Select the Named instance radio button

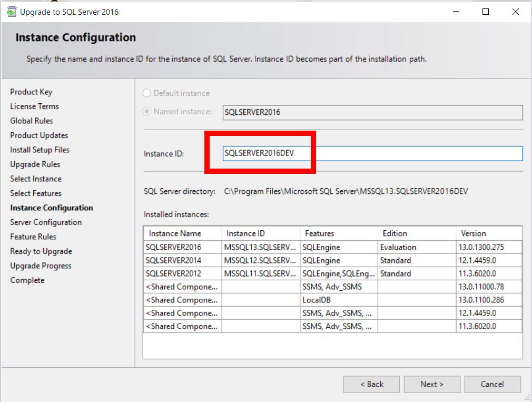pyautogui.click(x=147, y=112)
